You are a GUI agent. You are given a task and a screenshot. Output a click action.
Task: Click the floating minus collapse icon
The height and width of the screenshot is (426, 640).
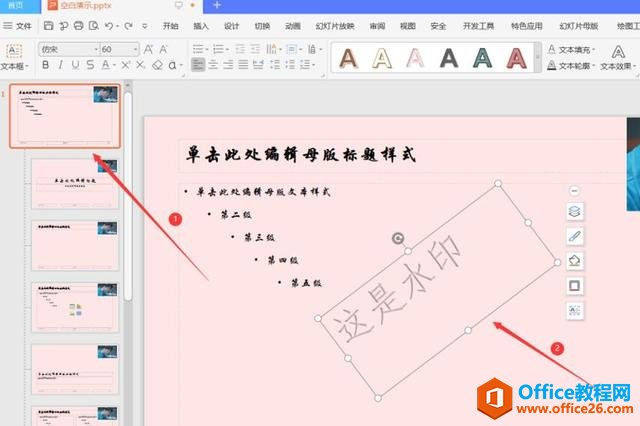coord(574,191)
